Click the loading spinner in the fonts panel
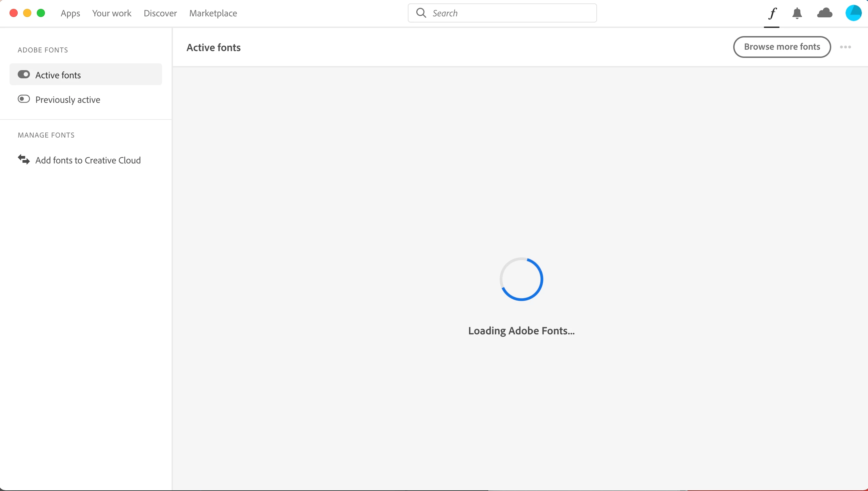Viewport: 868px width, 491px height. pos(521,279)
